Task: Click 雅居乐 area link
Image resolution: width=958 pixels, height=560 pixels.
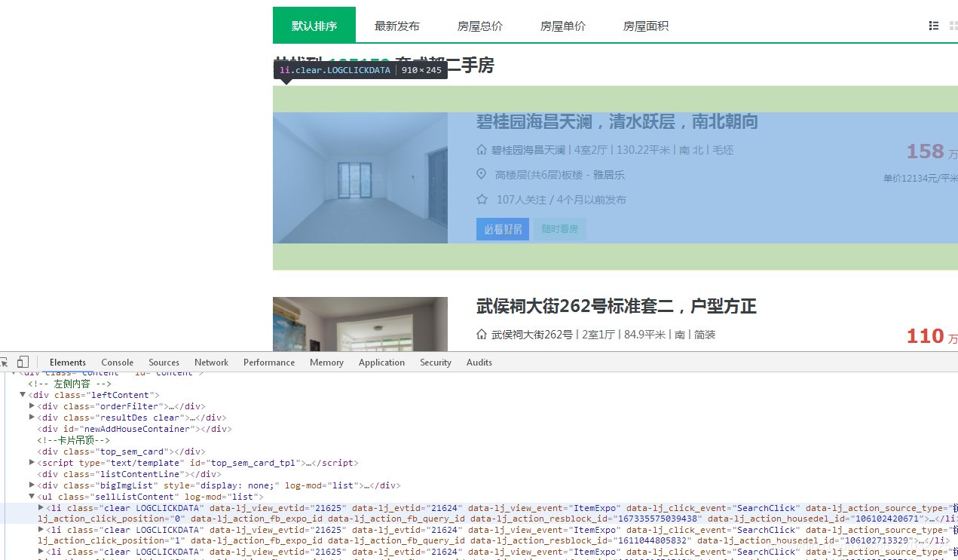Action: (x=609, y=175)
